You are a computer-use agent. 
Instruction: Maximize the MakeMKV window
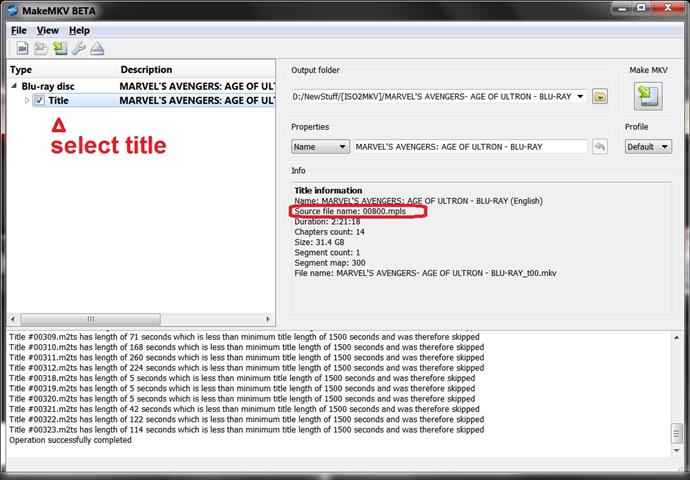[642, 8]
